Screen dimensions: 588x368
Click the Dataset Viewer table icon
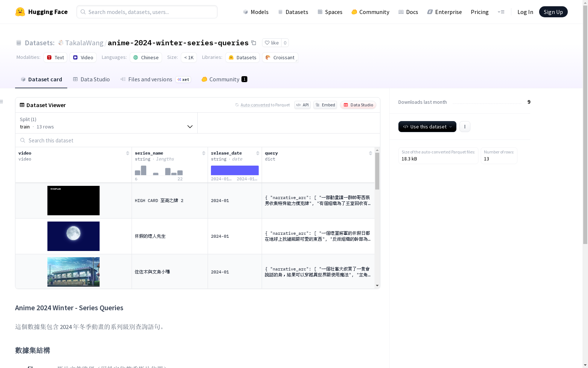click(22, 105)
